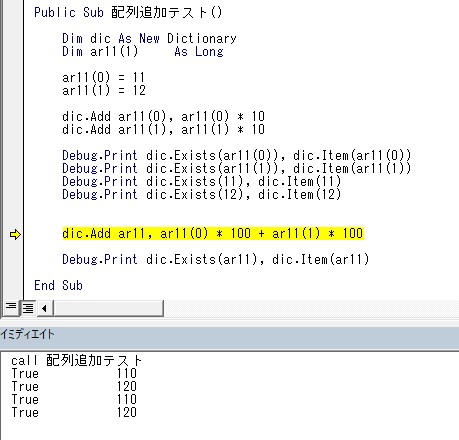Click Debug.Print dic.Exists(ar11(0)) line

pos(237,156)
